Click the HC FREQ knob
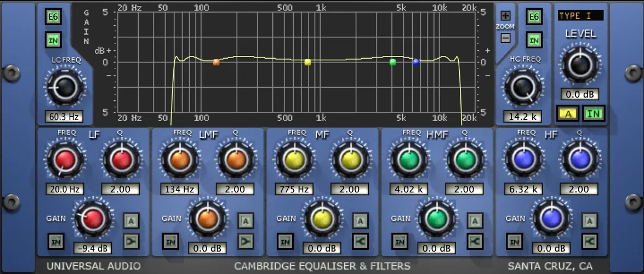The width and height of the screenshot is (644, 274). [523, 87]
